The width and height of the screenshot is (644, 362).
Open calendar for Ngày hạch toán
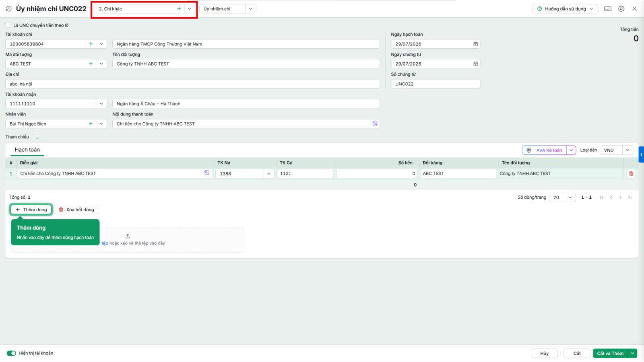[x=475, y=44]
